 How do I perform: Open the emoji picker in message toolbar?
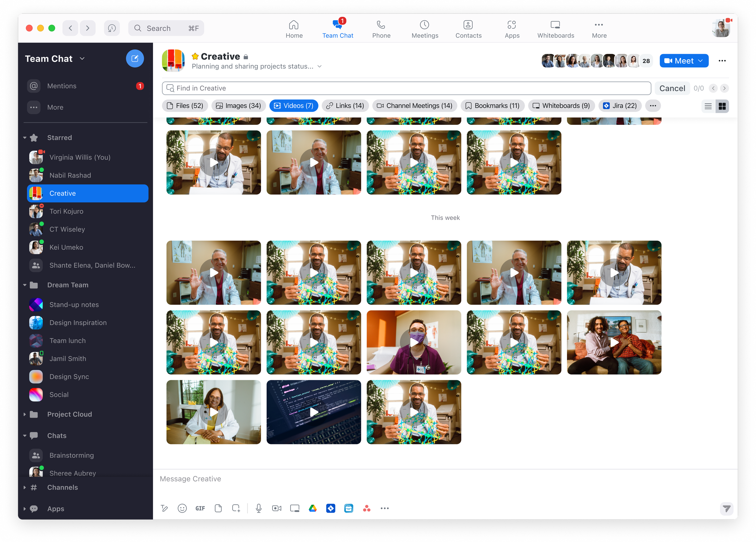(x=182, y=508)
